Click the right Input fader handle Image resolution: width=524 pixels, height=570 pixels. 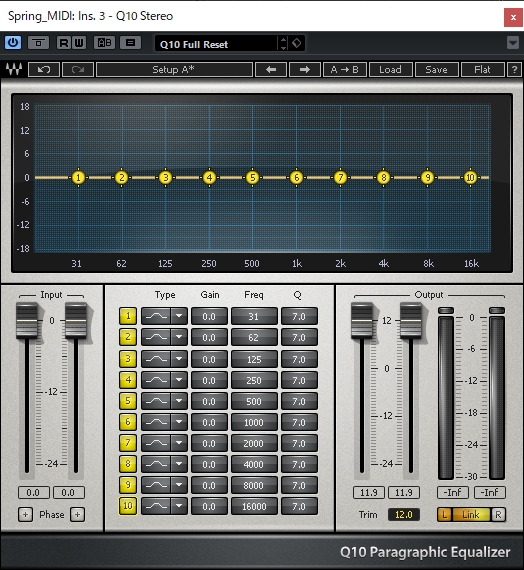(76, 321)
